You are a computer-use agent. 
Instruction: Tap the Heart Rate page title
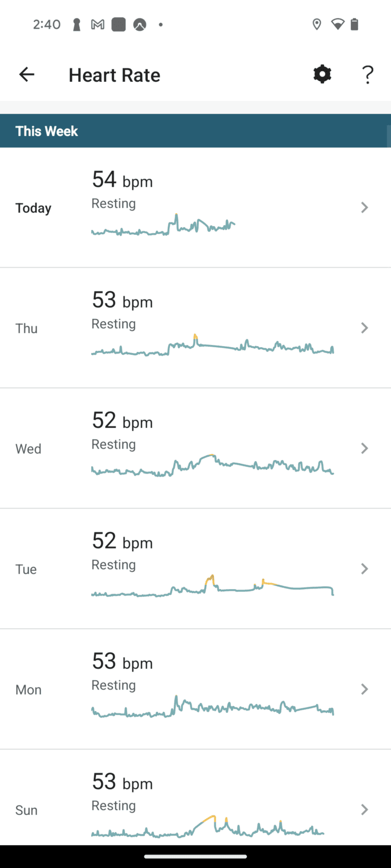point(114,75)
